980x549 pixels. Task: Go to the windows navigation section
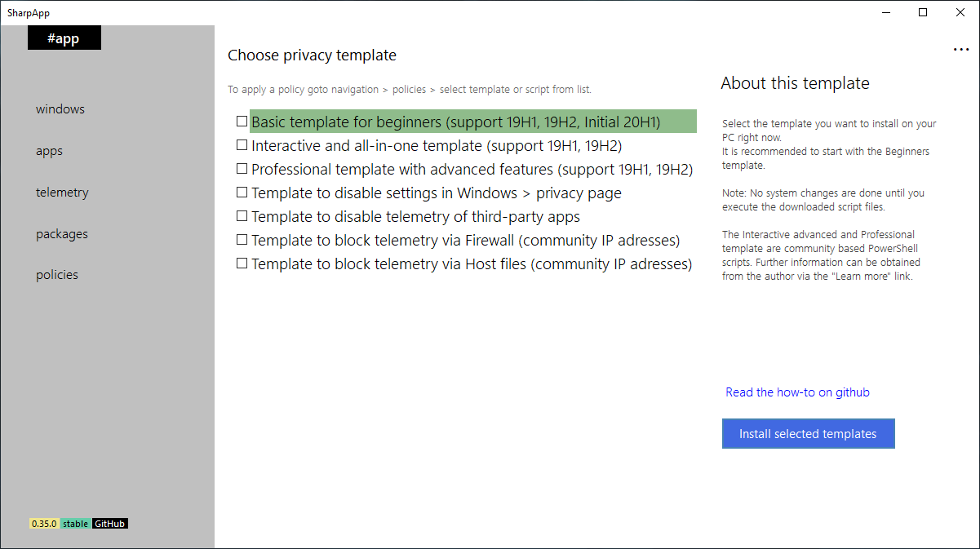(60, 109)
